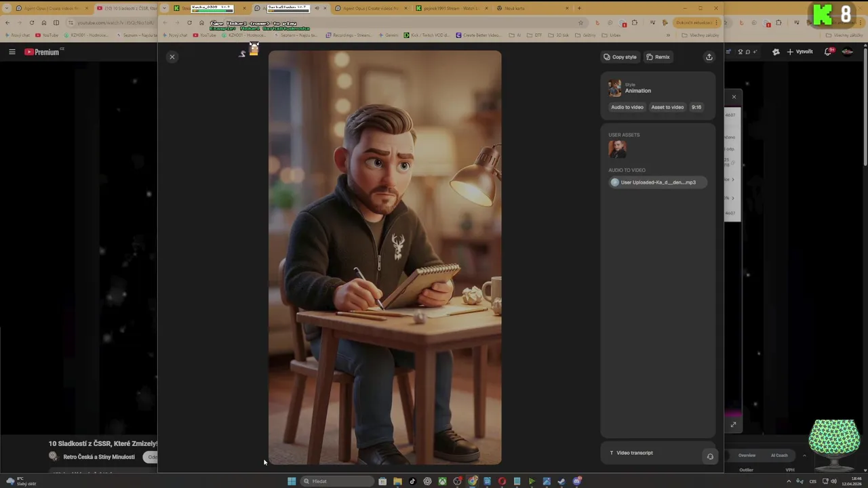Open the Retro Česká a Stíny Minulosti channel

click(x=99, y=457)
